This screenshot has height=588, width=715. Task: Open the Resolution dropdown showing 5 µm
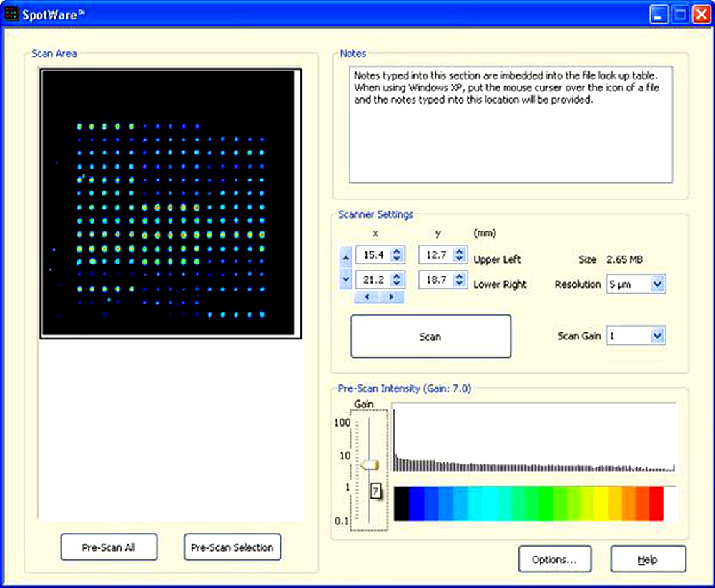pos(657,284)
